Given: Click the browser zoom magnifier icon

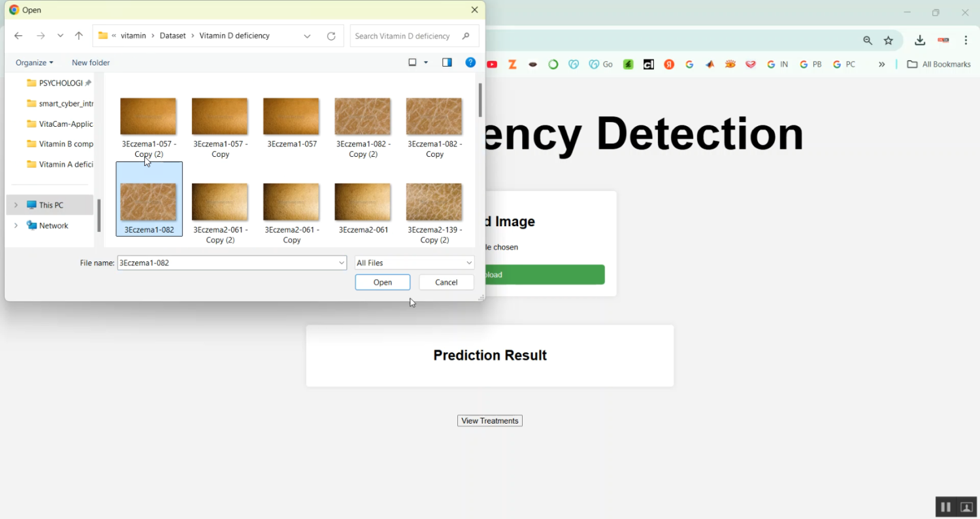Looking at the screenshot, I should (868, 41).
